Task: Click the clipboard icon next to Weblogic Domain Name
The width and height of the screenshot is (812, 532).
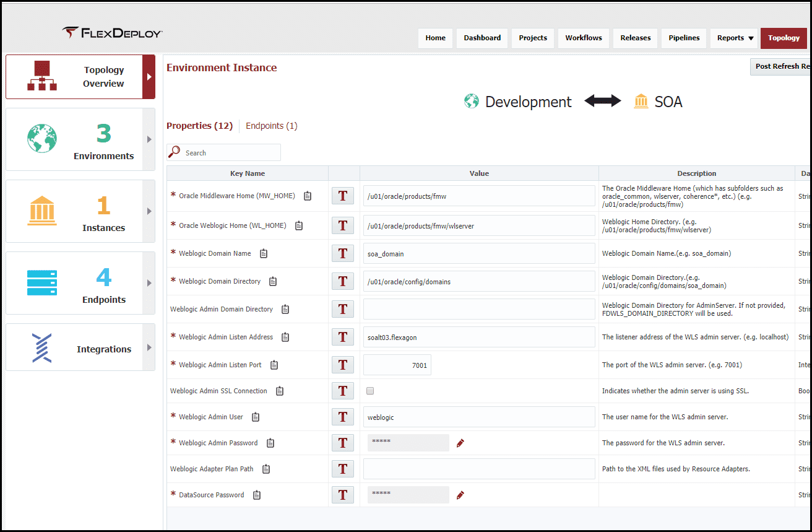Action: (x=264, y=253)
